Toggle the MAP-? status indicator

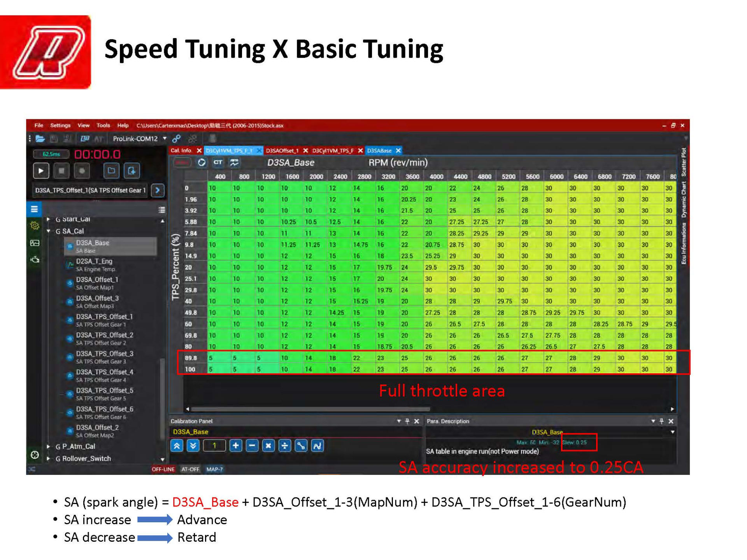[x=214, y=469]
